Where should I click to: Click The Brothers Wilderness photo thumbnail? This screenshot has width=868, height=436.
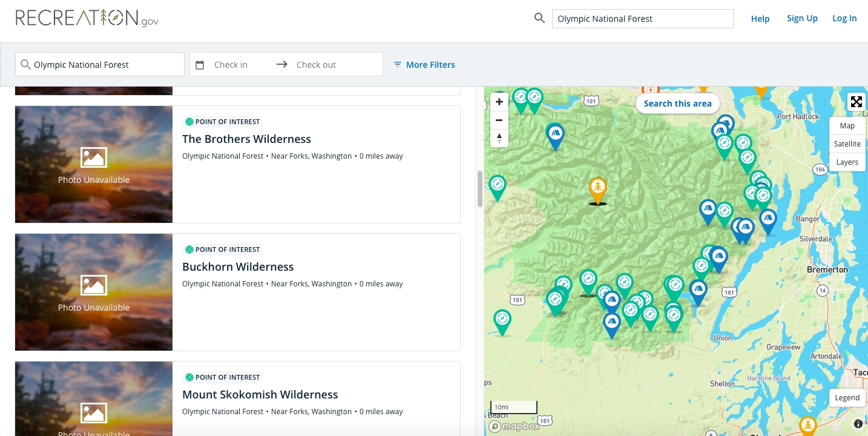[x=94, y=164]
